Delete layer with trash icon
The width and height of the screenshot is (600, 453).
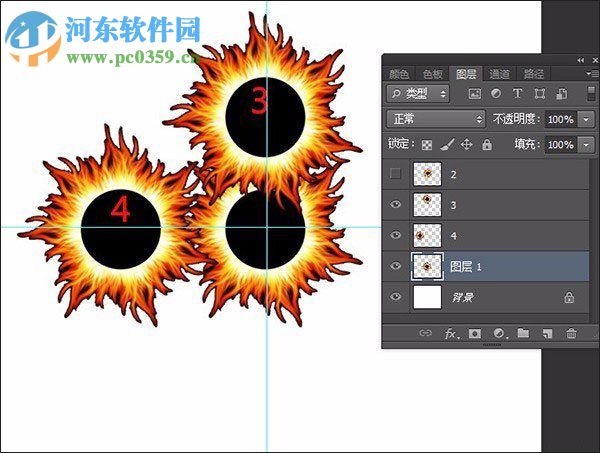pyautogui.click(x=571, y=333)
